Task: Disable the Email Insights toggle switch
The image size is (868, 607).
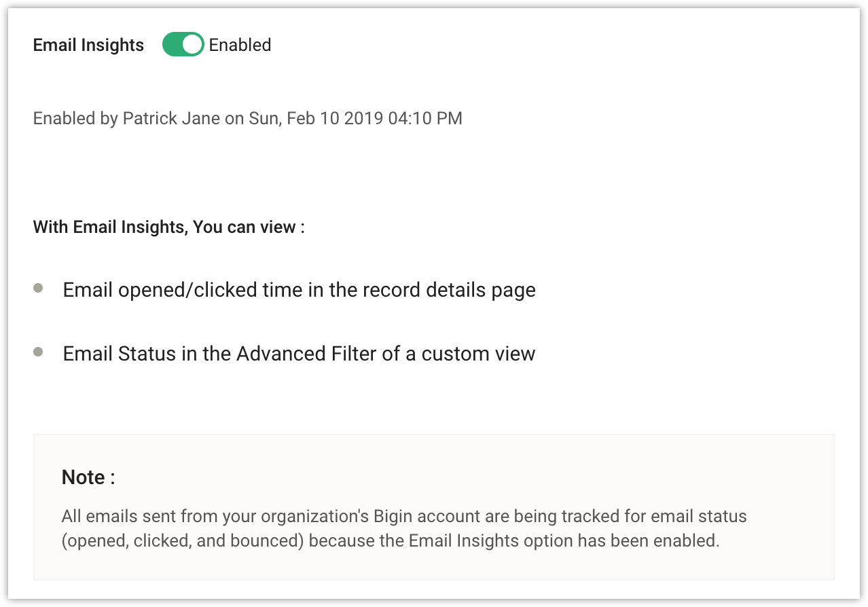Action: [183, 45]
